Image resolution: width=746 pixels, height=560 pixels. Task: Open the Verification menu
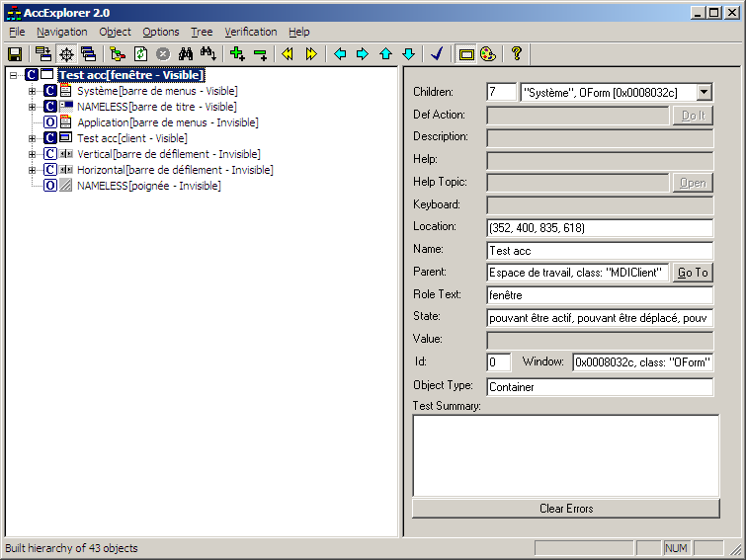(x=250, y=32)
